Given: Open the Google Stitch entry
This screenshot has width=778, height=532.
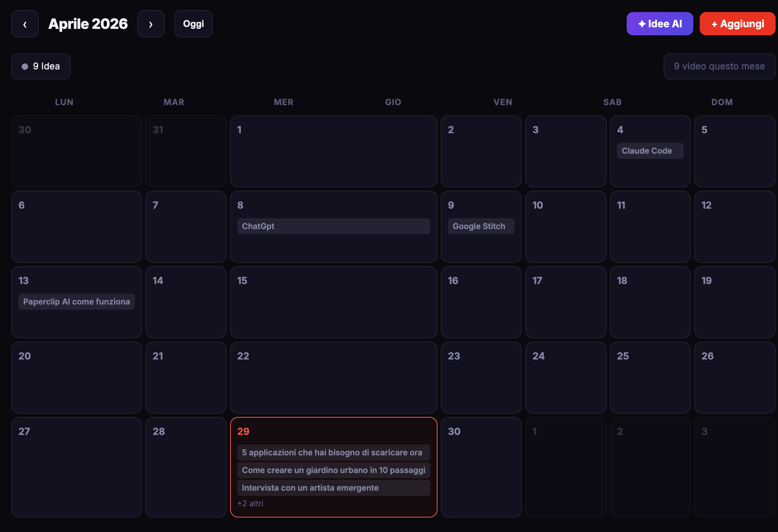Looking at the screenshot, I should (481, 227).
